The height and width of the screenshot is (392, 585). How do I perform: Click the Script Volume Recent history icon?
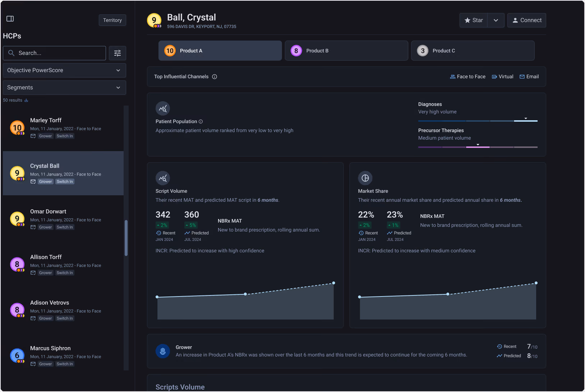coord(158,233)
